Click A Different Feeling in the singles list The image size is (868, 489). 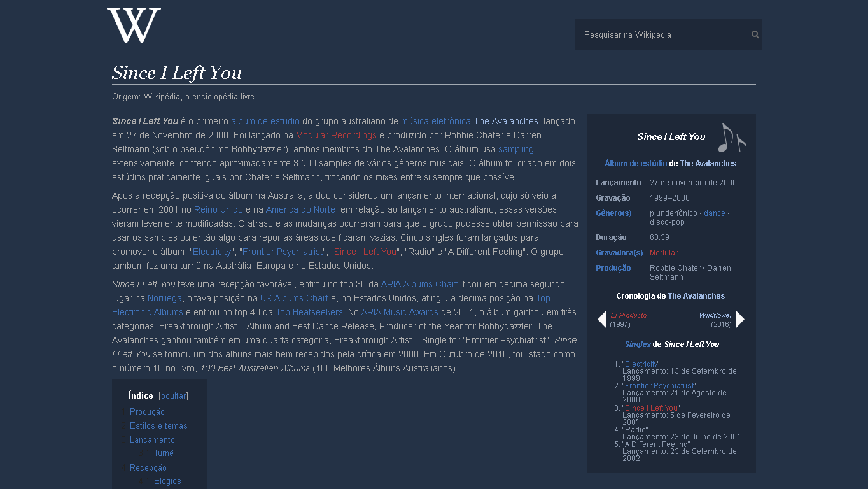coord(656,444)
